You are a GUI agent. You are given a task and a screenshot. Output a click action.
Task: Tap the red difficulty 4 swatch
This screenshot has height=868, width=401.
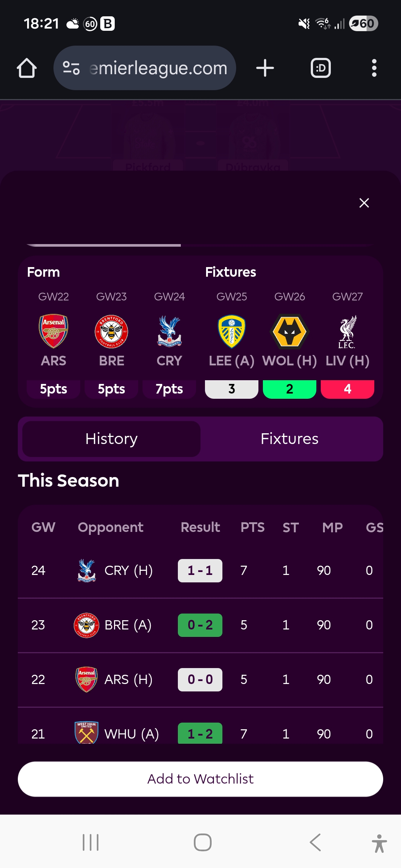tap(348, 389)
